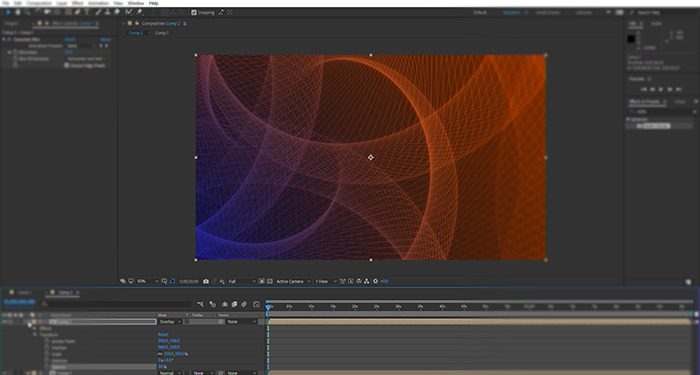This screenshot has width=700, height=375.
Task: Expand the Effects group in timeline
Action: [x=35, y=328]
